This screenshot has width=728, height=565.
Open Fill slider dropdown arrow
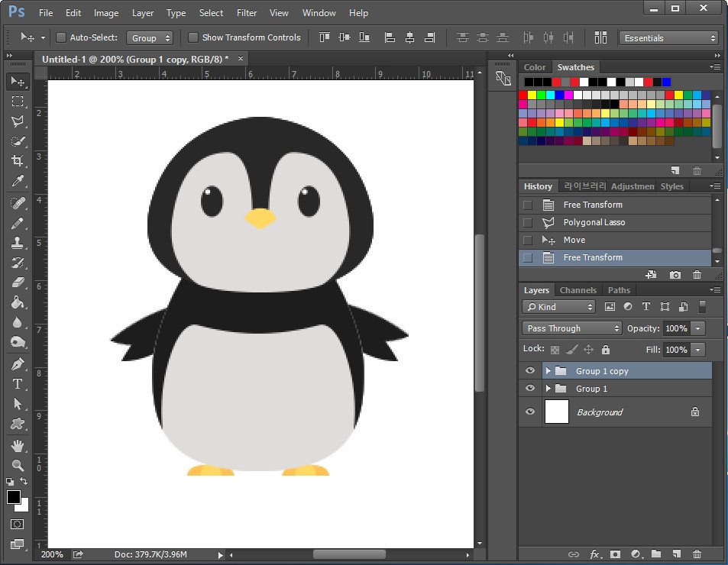[x=697, y=349]
